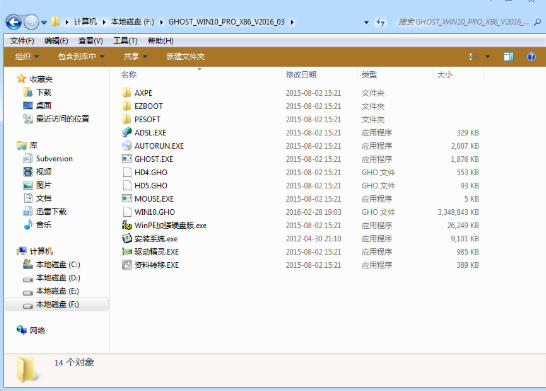The height and width of the screenshot is (391, 546).
Task: Open 桌面 in favorites
Action: [x=37, y=105]
